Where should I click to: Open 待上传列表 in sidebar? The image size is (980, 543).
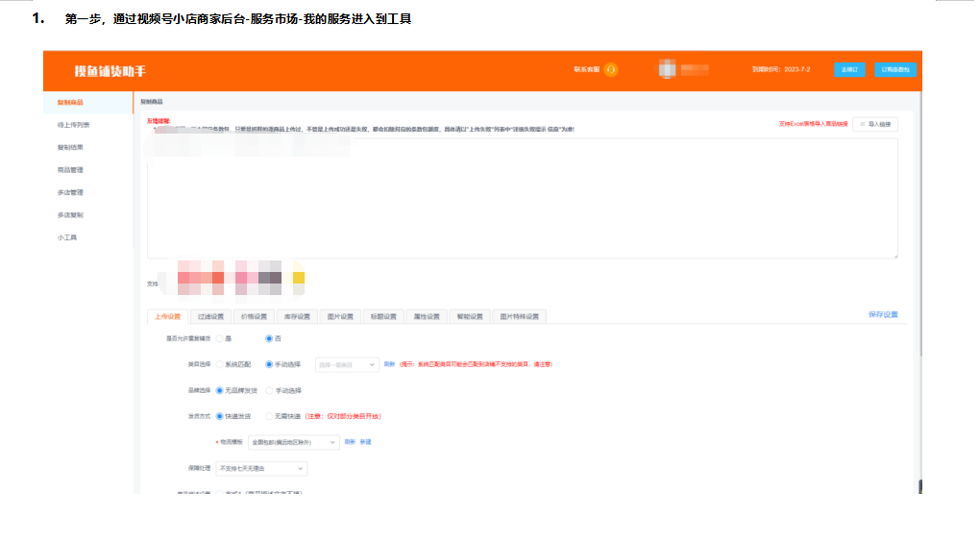coord(73,125)
